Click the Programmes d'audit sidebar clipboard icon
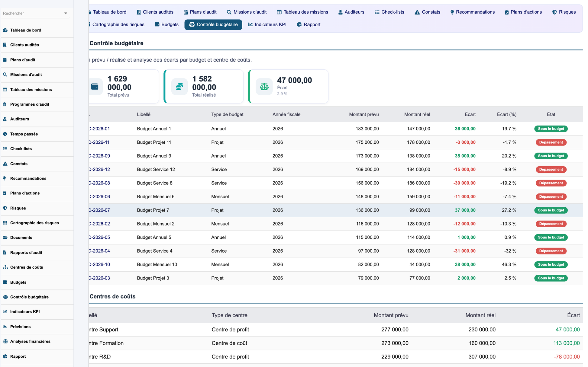Image resolution: width=588 pixels, height=367 pixels. (x=5, y=104)
